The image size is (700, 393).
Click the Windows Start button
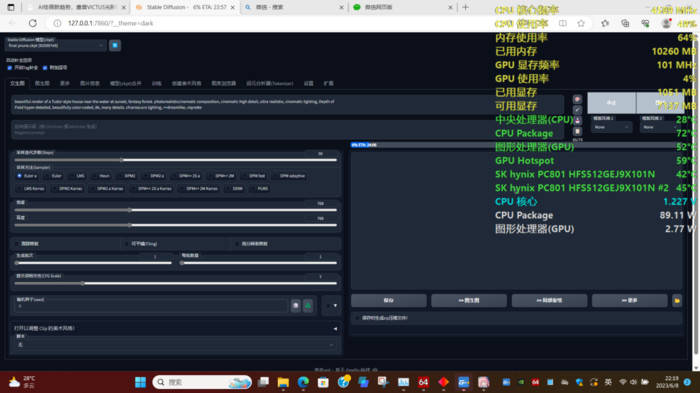(x=141, y=382)
